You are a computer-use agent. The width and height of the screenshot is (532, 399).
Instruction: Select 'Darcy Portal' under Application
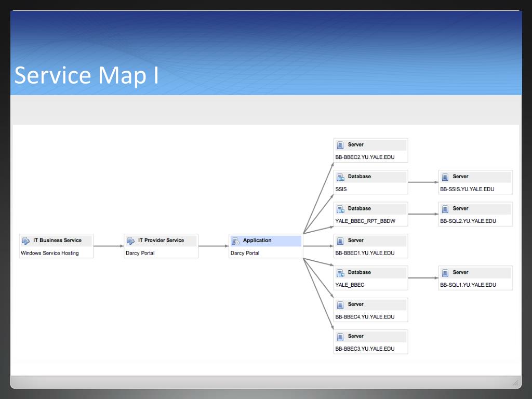point(245,253)
